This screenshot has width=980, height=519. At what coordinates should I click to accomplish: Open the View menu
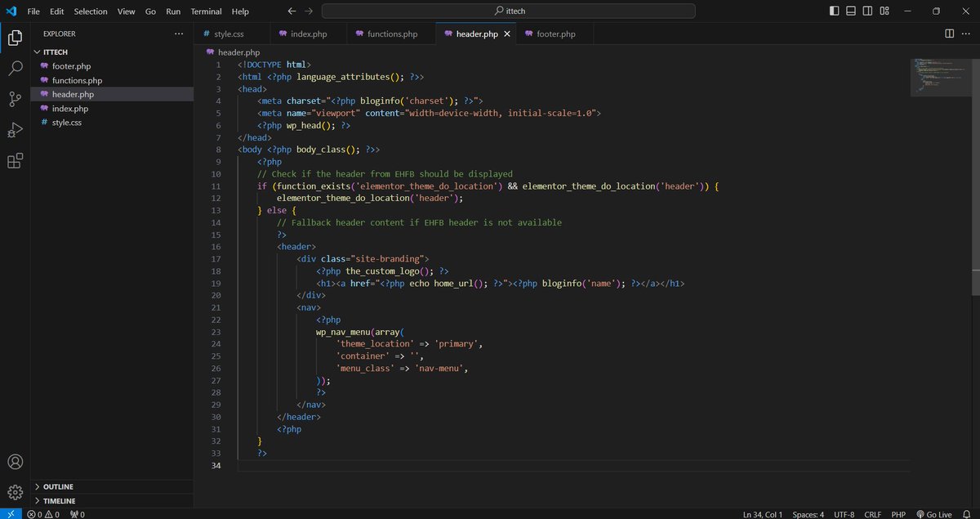pos(126,11)
